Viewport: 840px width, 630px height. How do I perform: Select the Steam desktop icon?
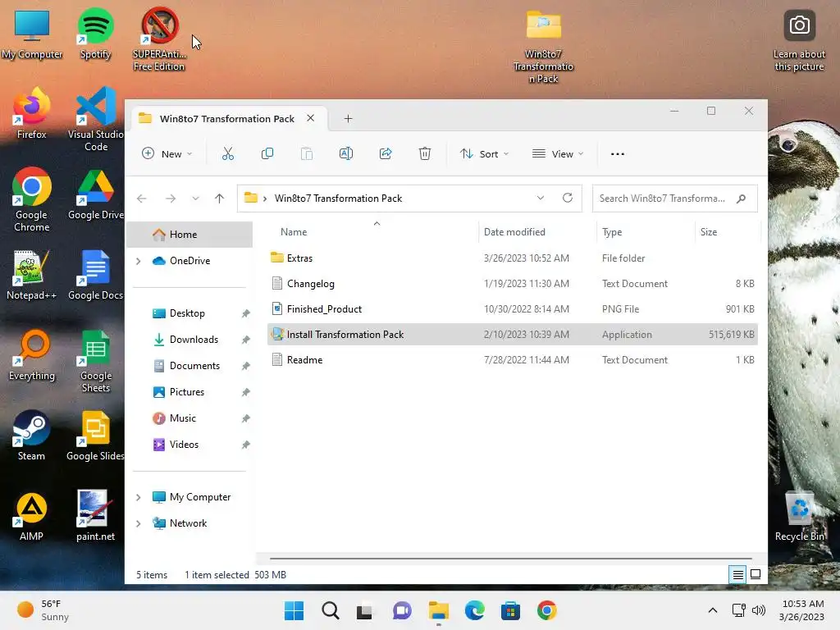pyautogui.click(x=32, y=436)
